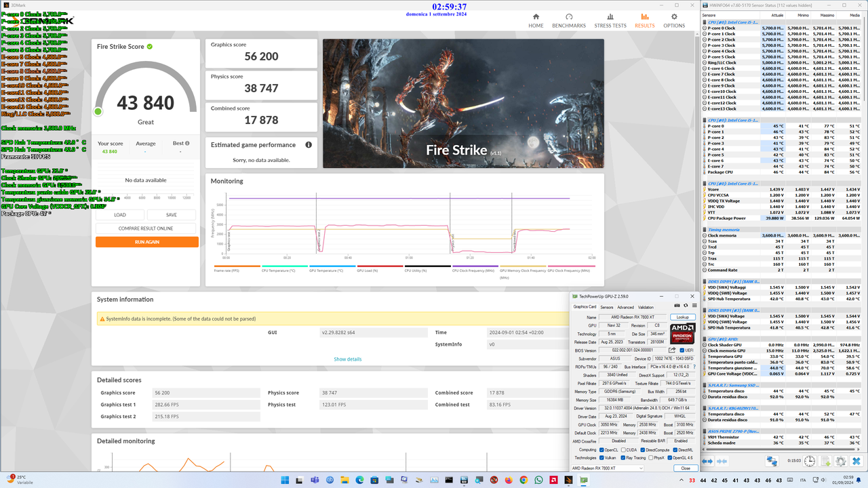Open HWiNFO remote monitoring network icon
868x488 pixels.
pyautogui.click(x=772, y=461)
